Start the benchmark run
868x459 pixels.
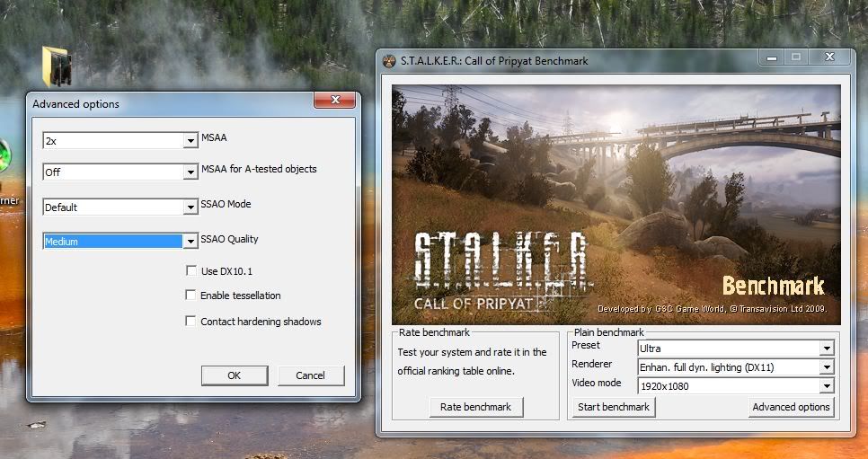click(614, 407)
